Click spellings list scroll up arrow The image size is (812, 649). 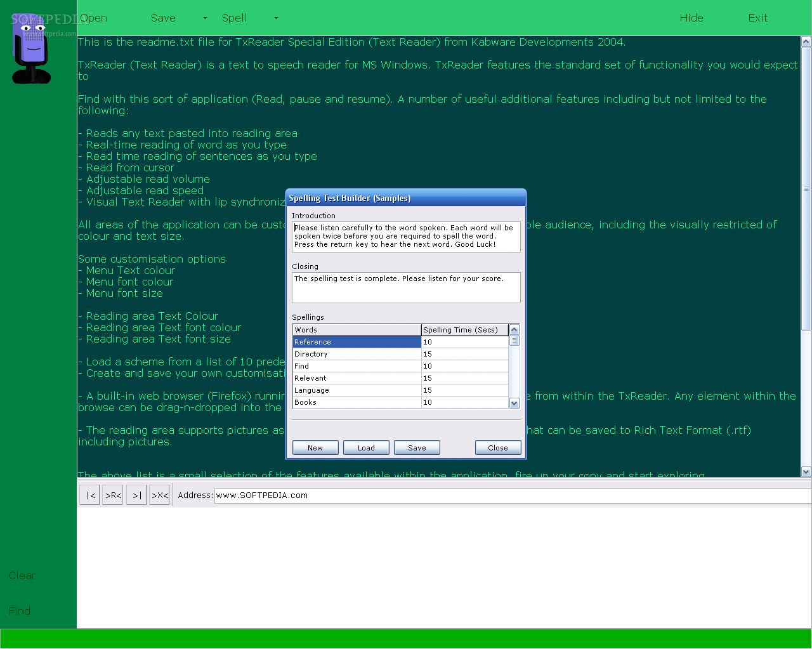[x=514, y=330]
